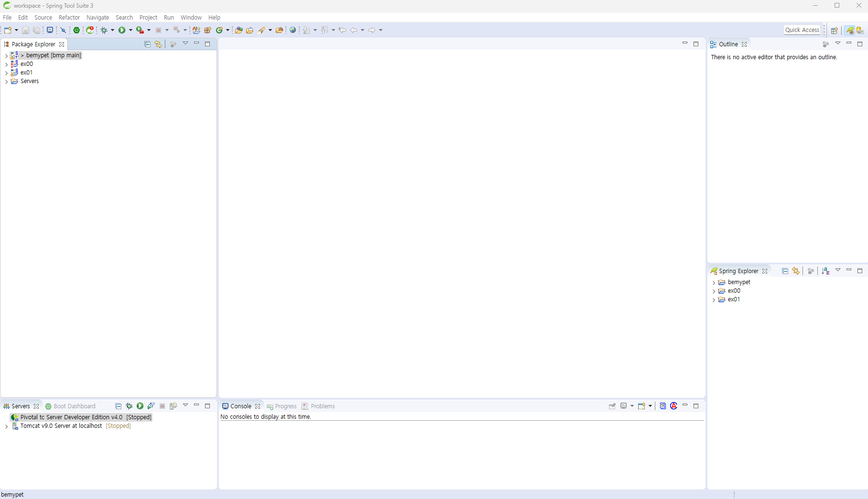Click the Open Web Browser globe icon
Screen dimensions: 868x499
[x=293, y=30]
